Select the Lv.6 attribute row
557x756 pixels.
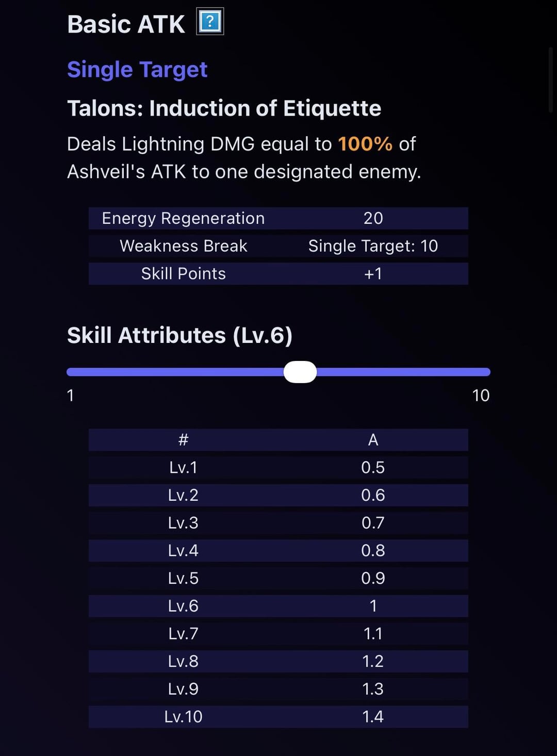click(278, 606)
